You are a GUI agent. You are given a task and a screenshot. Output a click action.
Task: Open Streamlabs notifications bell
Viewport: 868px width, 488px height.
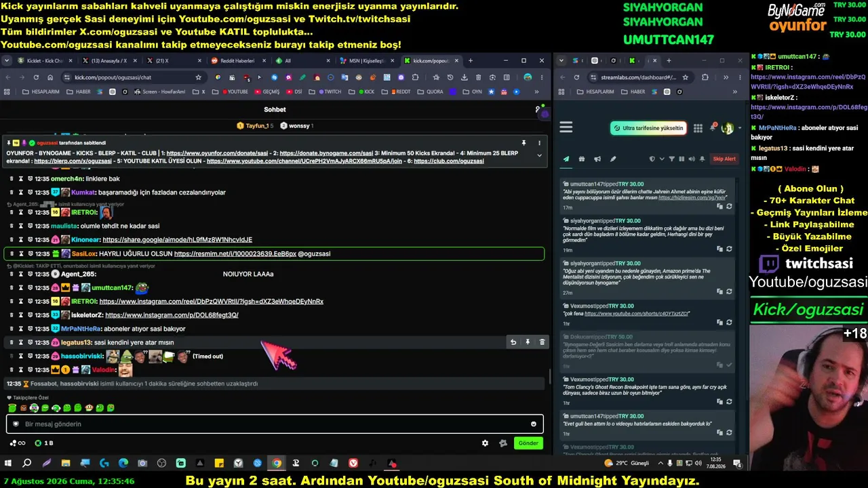click(x=713, y=127)
